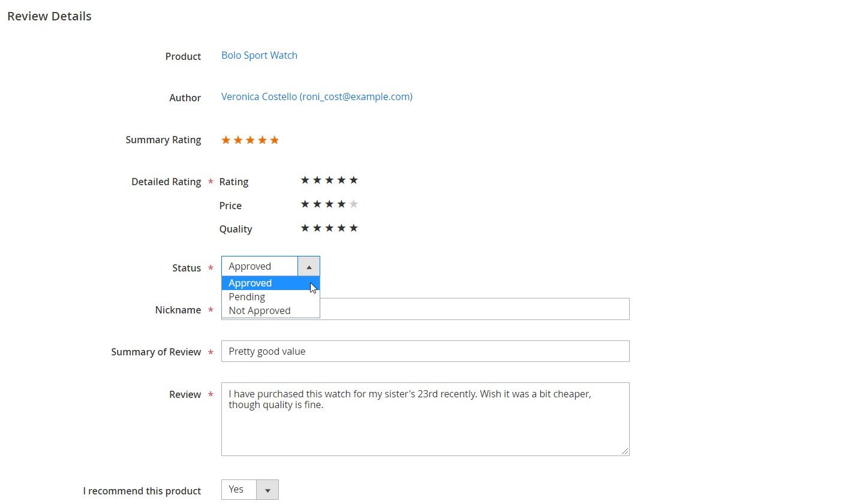Click the Quality rating label
The image size is (857, 504).
click(x=236, y=229)
